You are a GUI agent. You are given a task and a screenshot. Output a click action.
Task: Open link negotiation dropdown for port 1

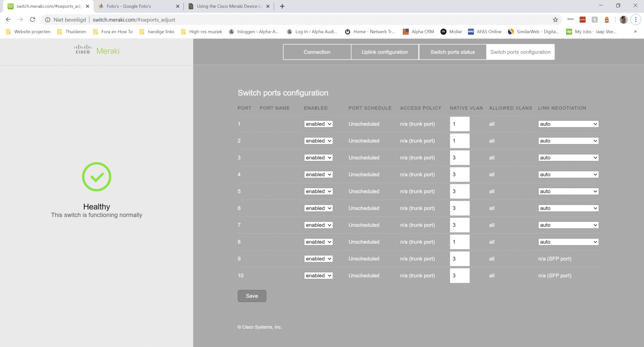568,124
